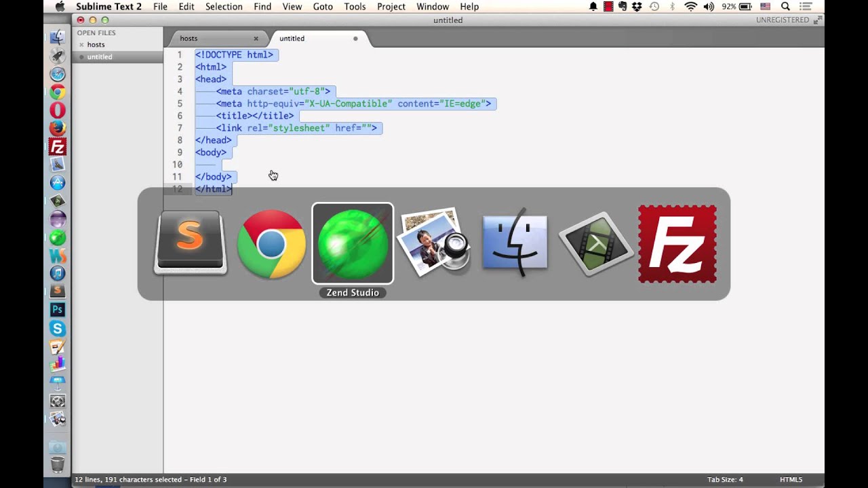This screenshot has height=488, width=868.
Task: Open Notification Center
Action: [806, 6]
